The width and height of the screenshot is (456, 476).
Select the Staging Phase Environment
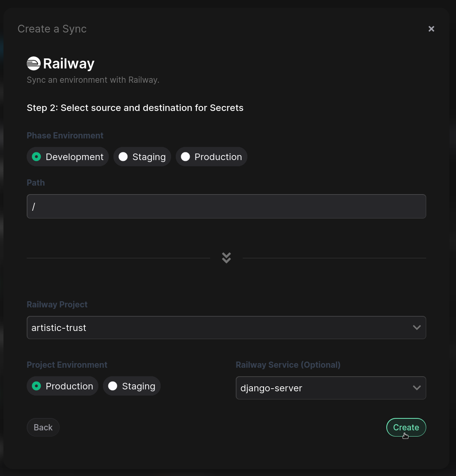[x=142, y=157]
